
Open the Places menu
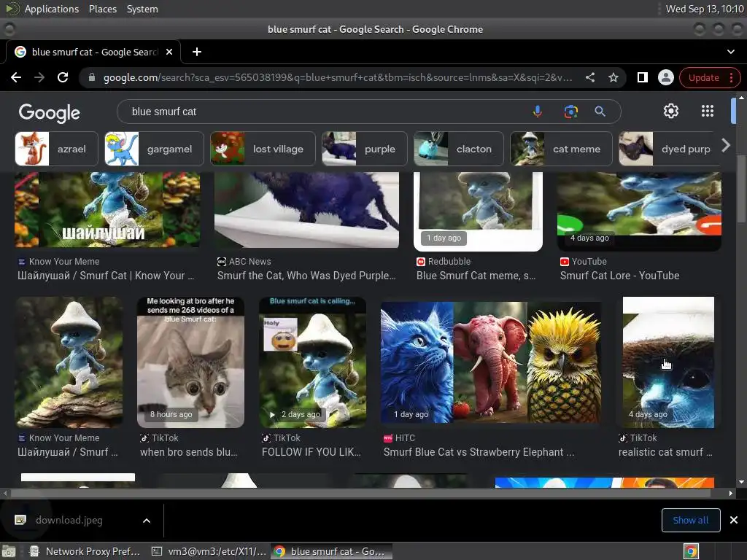click(x=102, y=9)
